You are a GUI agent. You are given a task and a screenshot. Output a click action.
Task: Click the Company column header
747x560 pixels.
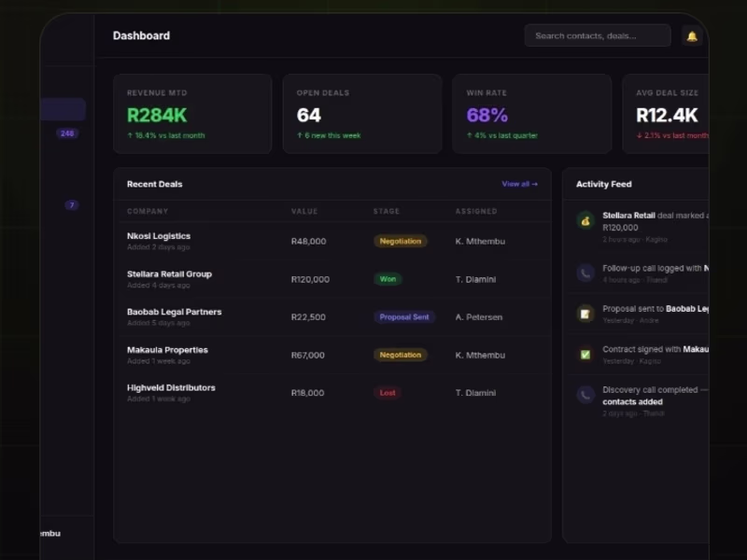point(148,211)
